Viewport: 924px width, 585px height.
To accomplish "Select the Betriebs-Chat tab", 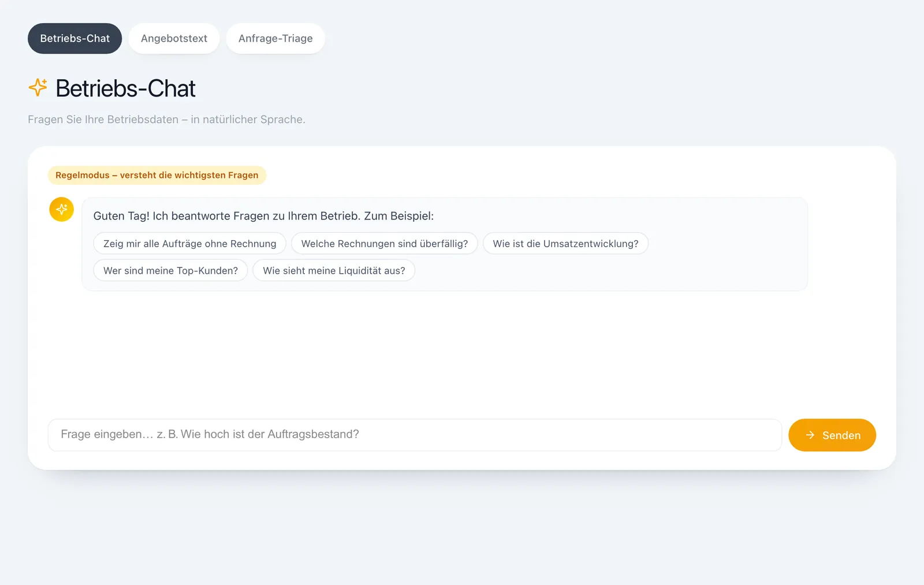I will 75,39.
